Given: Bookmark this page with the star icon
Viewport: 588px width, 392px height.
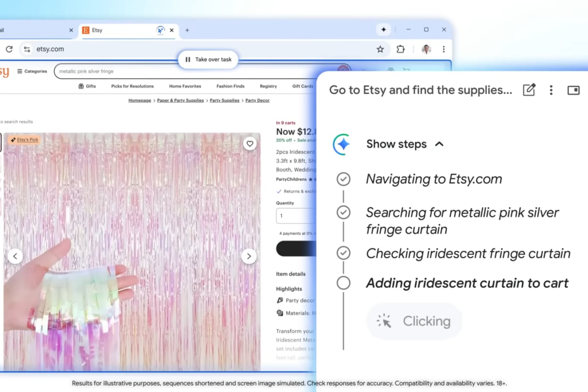Looking at the screenshot, I should click(380, 49).
